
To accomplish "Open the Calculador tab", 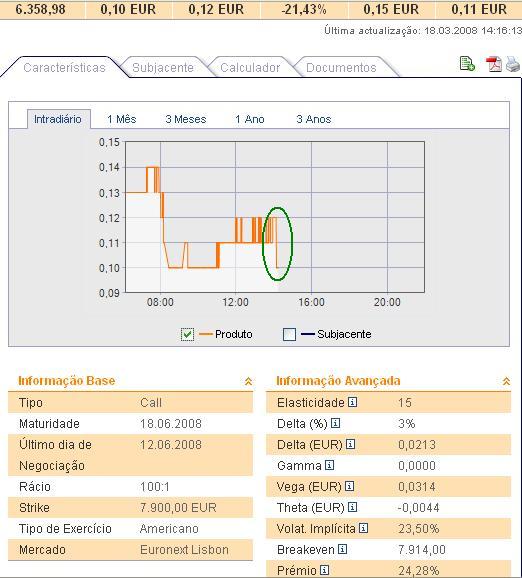I will point(250,67).
